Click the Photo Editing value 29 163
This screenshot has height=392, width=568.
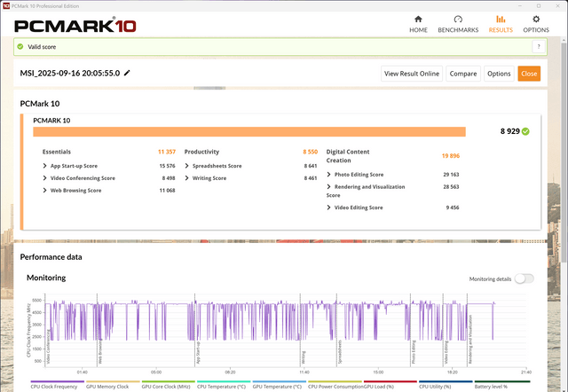tap(451, 175)
